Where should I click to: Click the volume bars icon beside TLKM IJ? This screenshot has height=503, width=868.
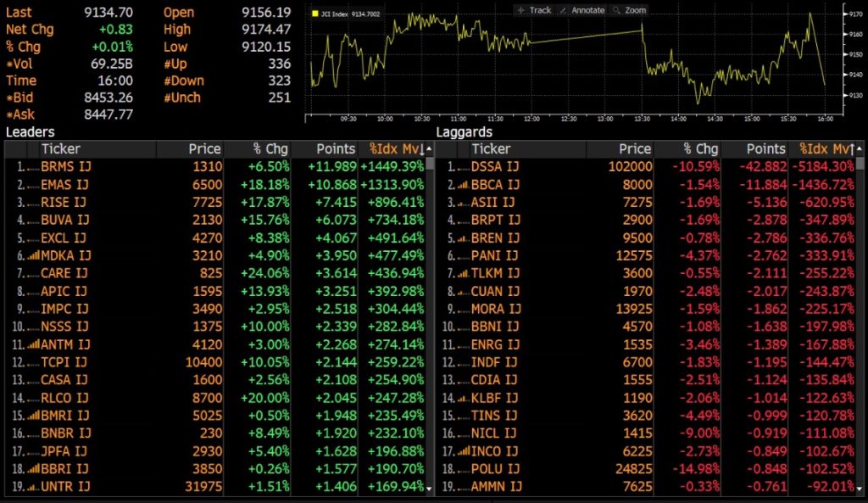pyautogui.click(x=461, y=273)
